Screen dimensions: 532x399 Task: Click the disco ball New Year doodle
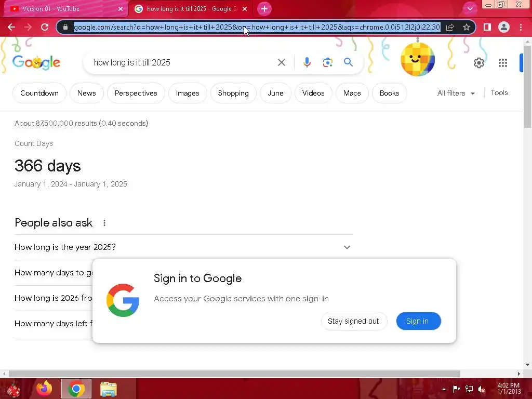(x=418, y=59)
